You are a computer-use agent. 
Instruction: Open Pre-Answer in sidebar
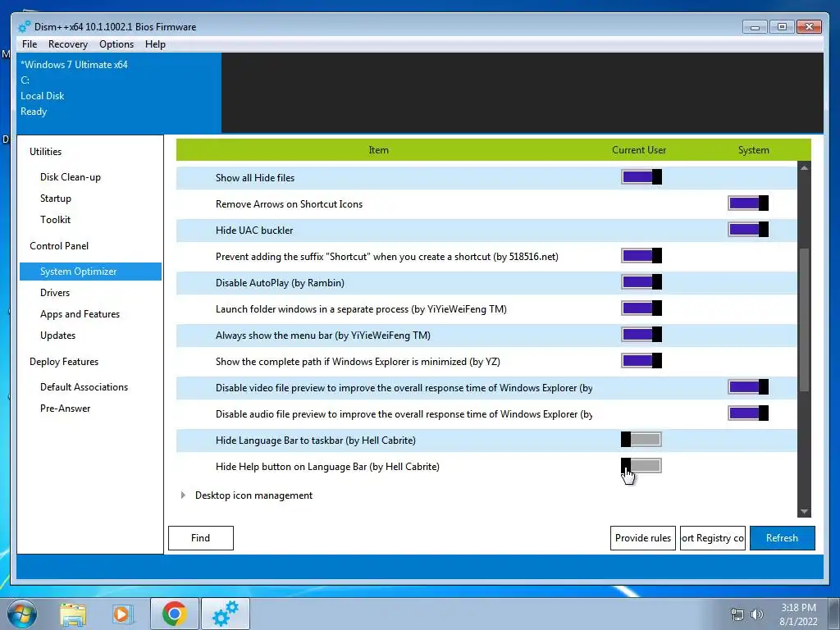coord(66,409)
